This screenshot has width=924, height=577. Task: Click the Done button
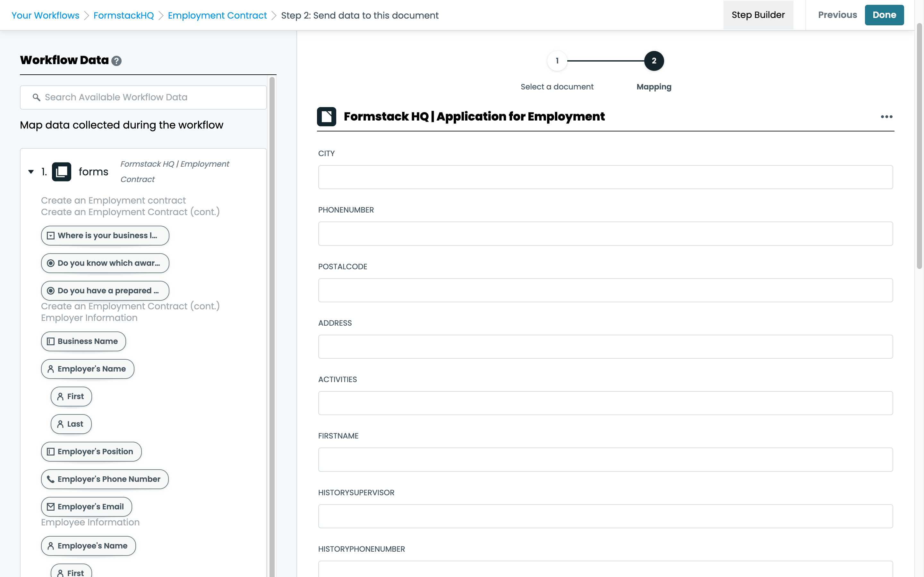(x=884, y=15)
